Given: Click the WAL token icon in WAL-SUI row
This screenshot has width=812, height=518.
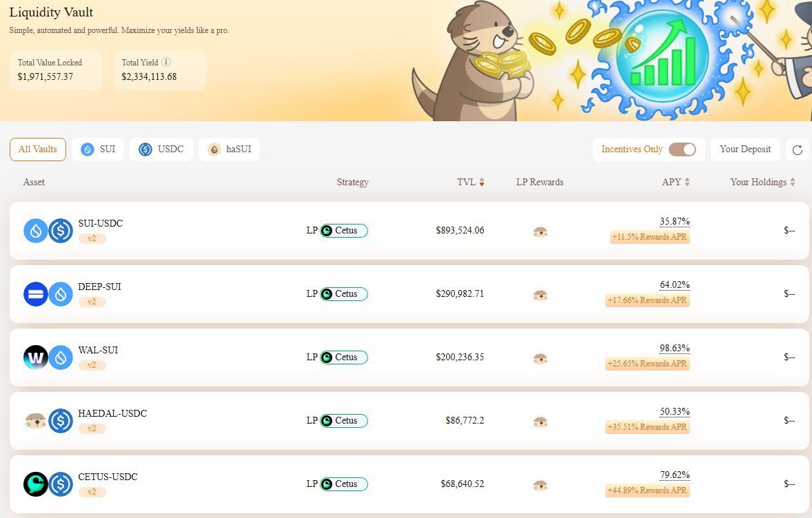Looking at the screenshot, I should click(35, 358).
